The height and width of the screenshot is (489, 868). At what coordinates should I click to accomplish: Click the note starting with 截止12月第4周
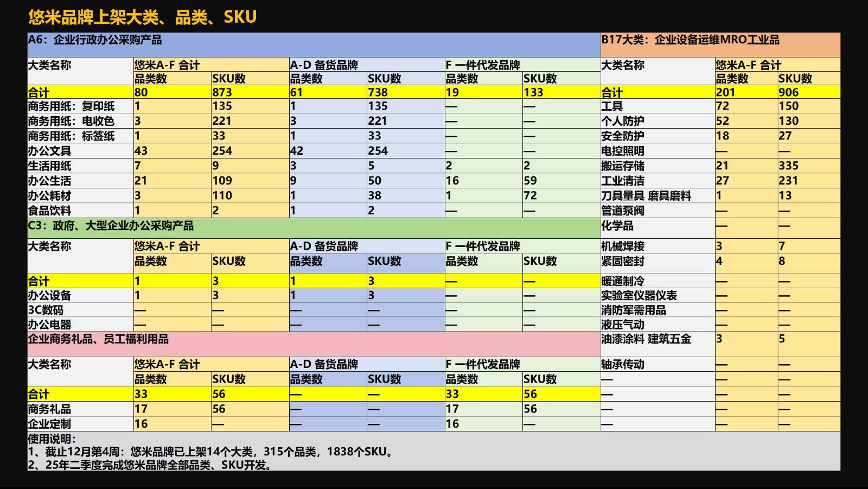click(x=210, y=452)
